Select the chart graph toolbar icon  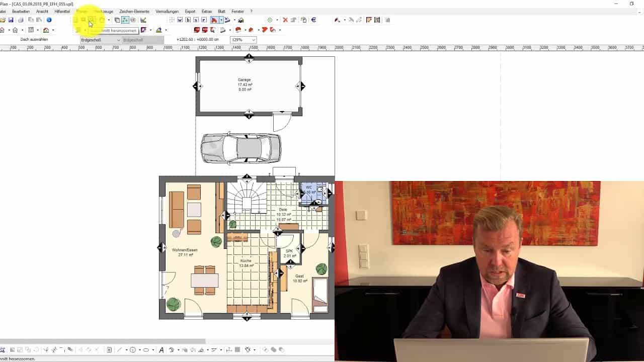[x=143, y=20]
